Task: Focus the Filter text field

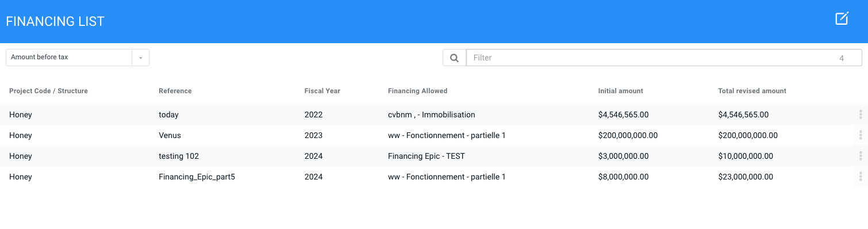Action: (x=664, y=58)
